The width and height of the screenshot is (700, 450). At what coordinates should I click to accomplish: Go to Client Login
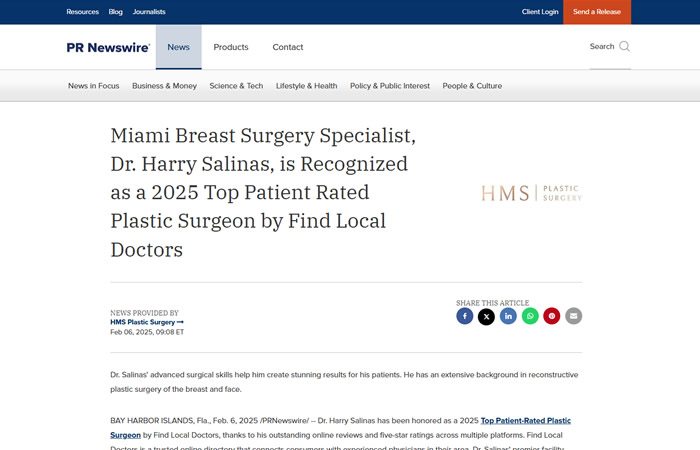(540, 12)
